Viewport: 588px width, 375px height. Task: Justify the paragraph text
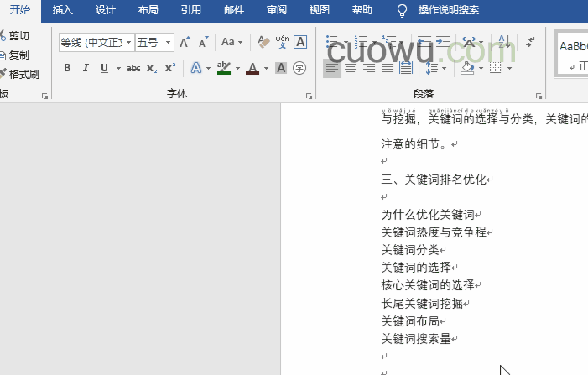388,68
